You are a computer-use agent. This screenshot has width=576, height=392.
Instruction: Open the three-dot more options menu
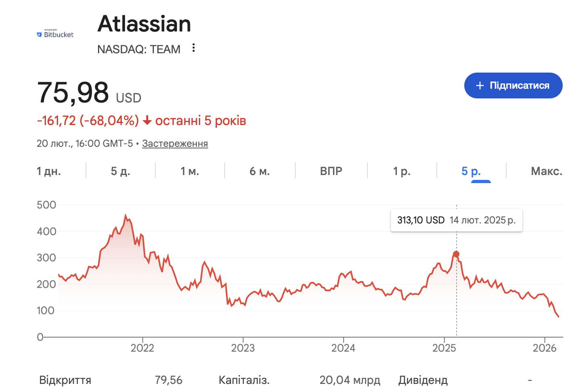tap(194, 48)
